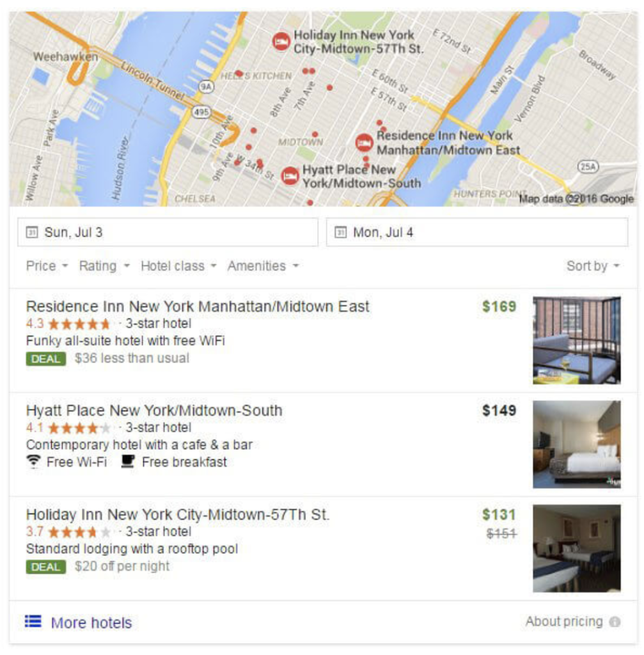644x655 pixels.
Task: Click the About pricing info icon
Action: (x=615, y=622)
